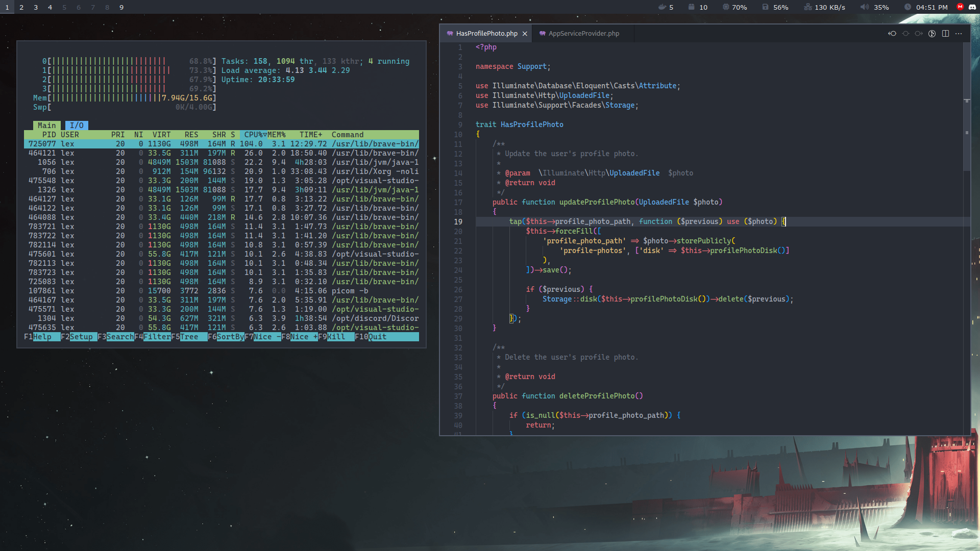The image size is (980, 551).
Task: Open the MEGA tray icon
Action: coord(960,7)
